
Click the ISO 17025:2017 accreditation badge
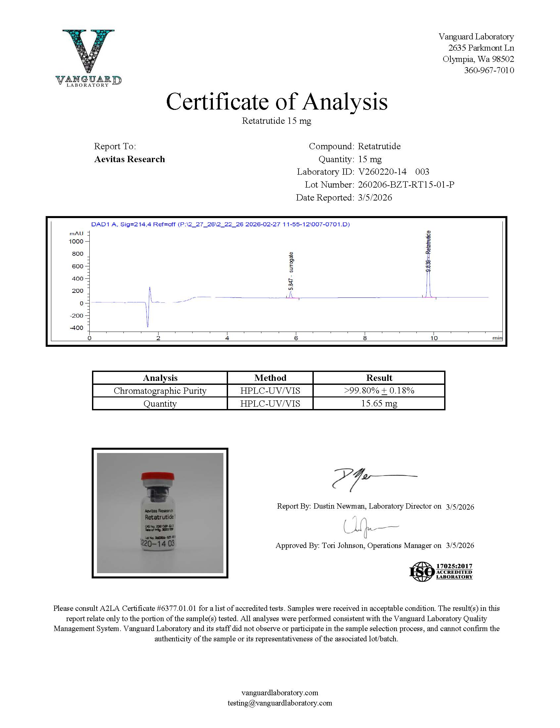pyautogui.click(x=441, y=571)
